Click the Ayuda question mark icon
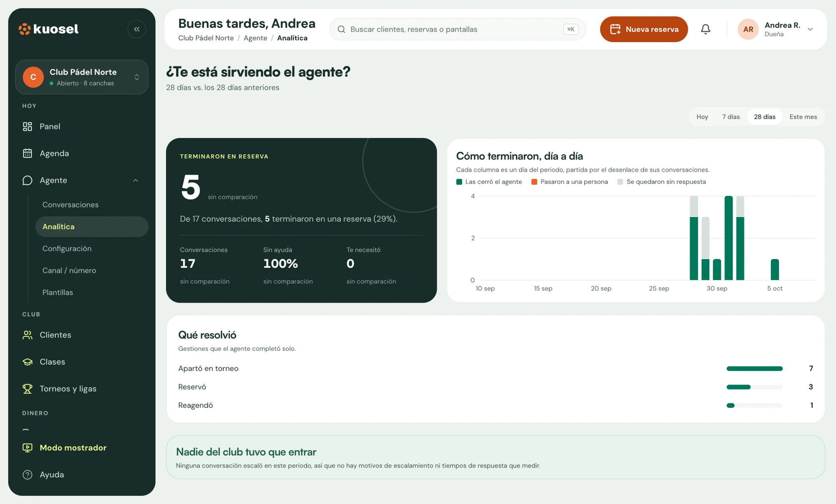 (28, 475)
